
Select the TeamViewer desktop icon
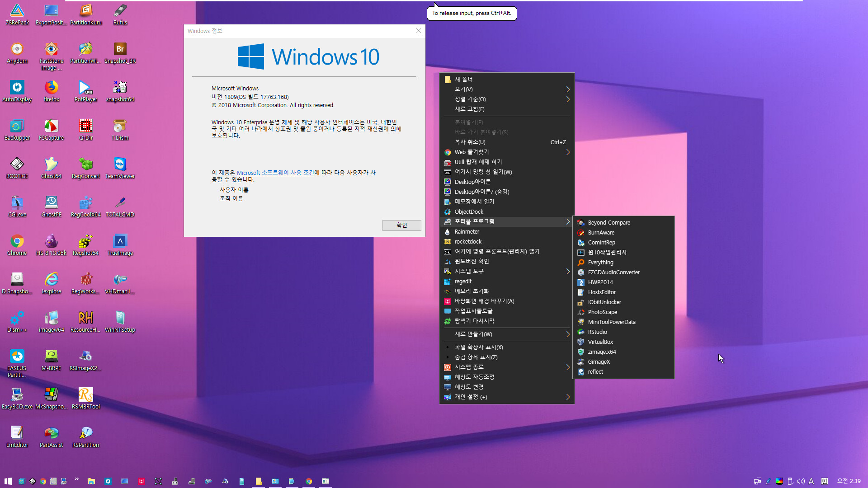tap(120, 168)
